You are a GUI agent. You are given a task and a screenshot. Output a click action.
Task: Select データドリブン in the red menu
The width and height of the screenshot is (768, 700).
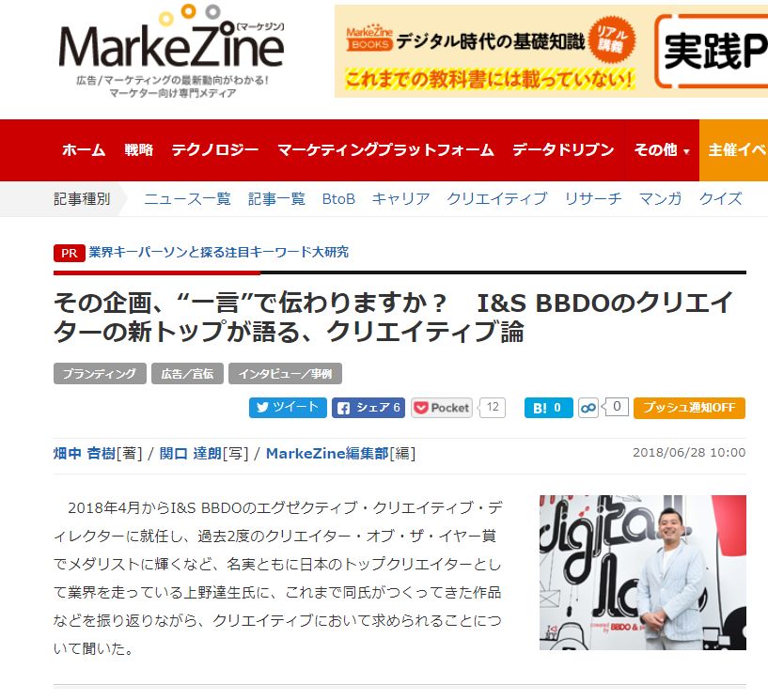pyautogui.click(x=563, y=149)
